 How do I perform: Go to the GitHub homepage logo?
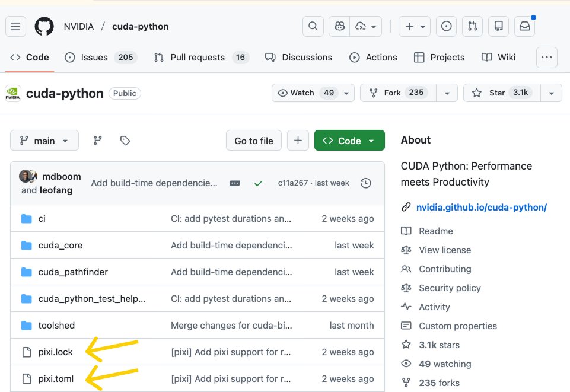tap(44, 27)
